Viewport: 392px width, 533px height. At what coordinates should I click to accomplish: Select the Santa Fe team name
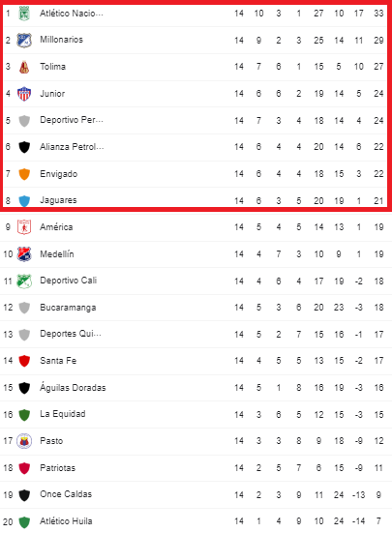pos(58,360)
